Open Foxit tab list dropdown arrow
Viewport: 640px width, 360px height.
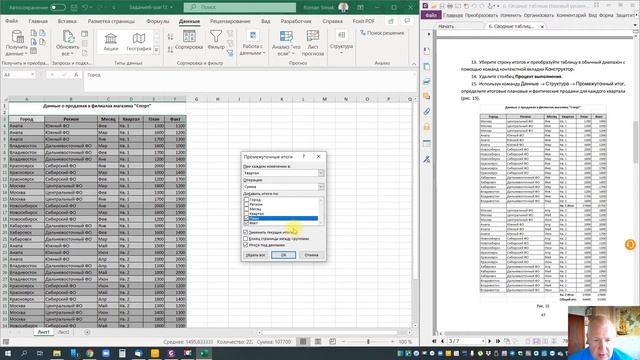point(635,25)
